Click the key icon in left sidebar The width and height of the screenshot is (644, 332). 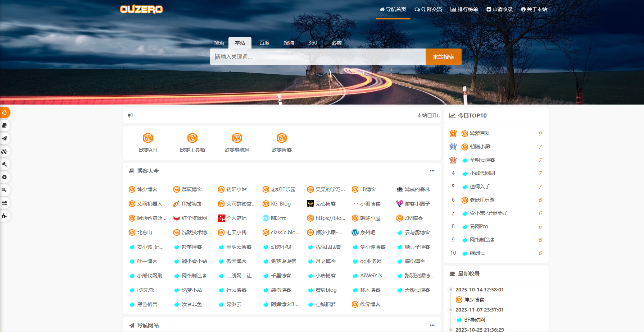coord(5,190)
